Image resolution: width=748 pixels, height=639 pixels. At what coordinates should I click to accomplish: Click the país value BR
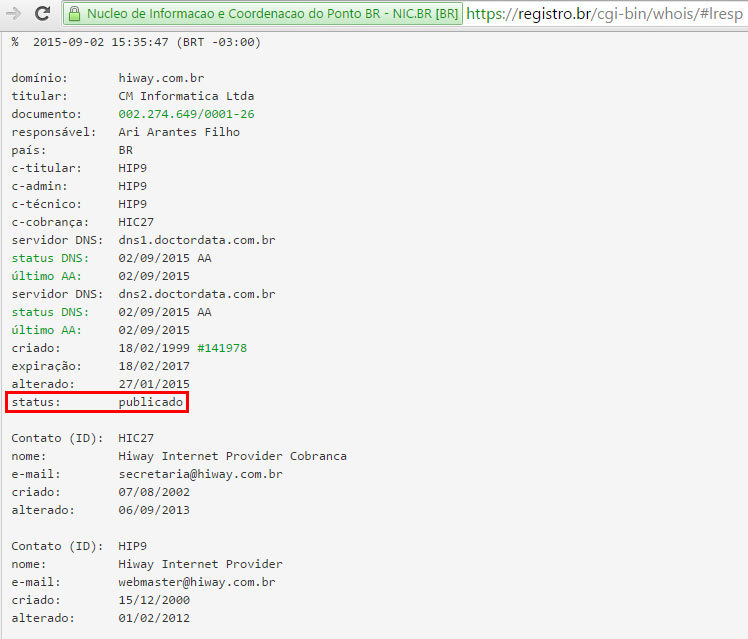125,150
